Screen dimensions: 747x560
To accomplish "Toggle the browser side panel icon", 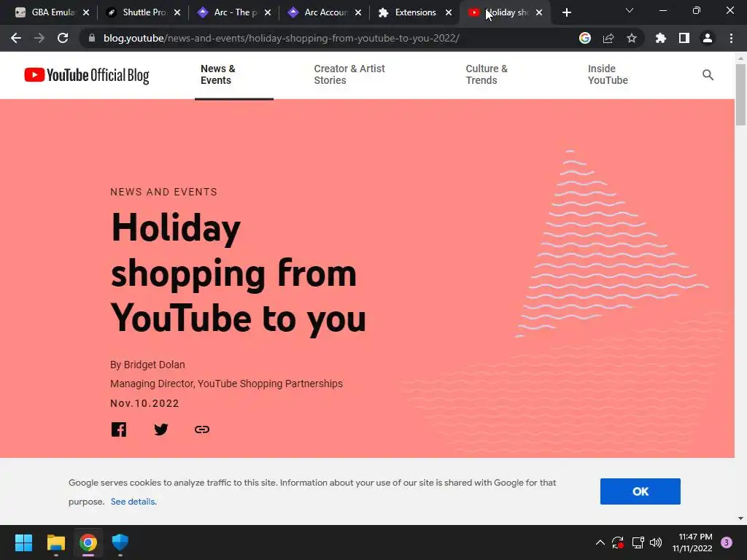I will [684, 38].
